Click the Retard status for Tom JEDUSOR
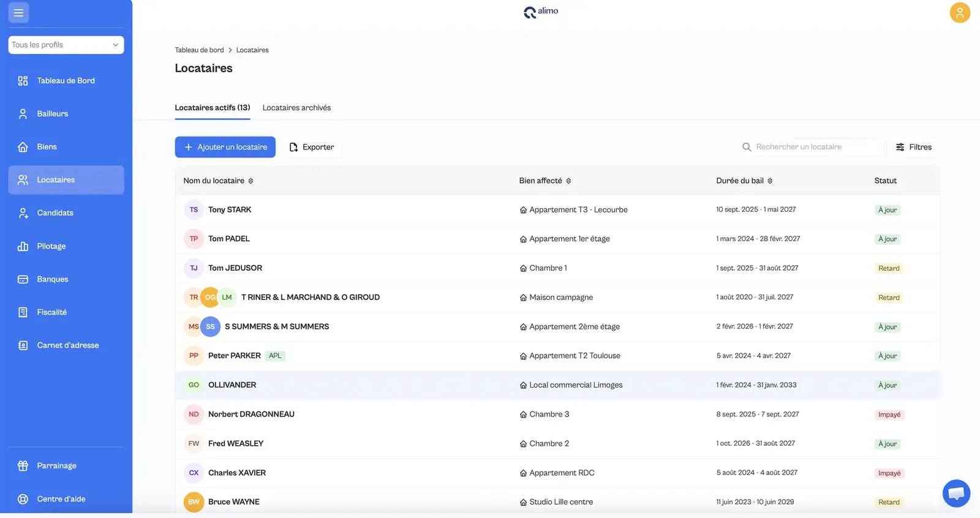The height and width of the screenshot is (518, 980). (889, 268)
